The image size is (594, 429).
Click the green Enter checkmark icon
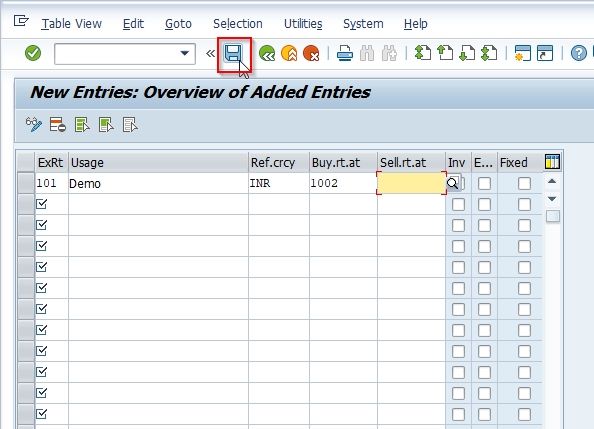pos(33,53)
